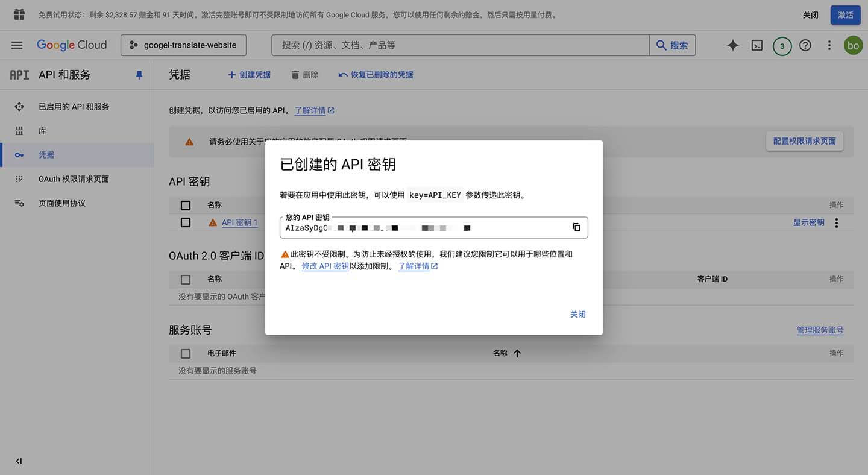Select the API 密钥 1 row checkbox
868x475 pixels.
point(186,222)
